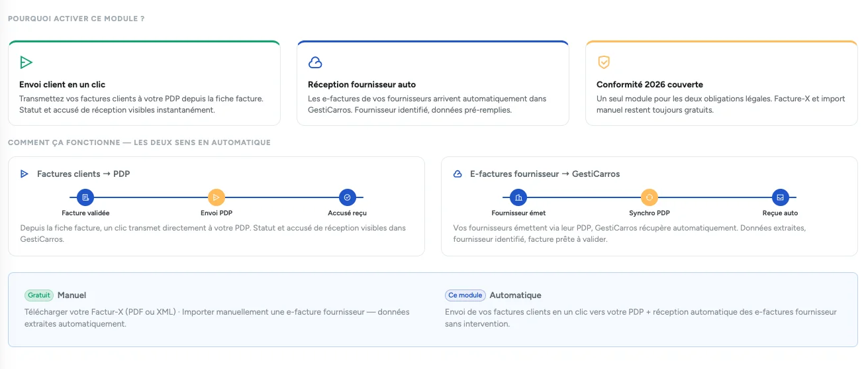Click the small cloud icon beside 'E-factures fournisseur → GestiCarros'
Viewport: 868px width, 369px height.
click(x=458, y=174)
